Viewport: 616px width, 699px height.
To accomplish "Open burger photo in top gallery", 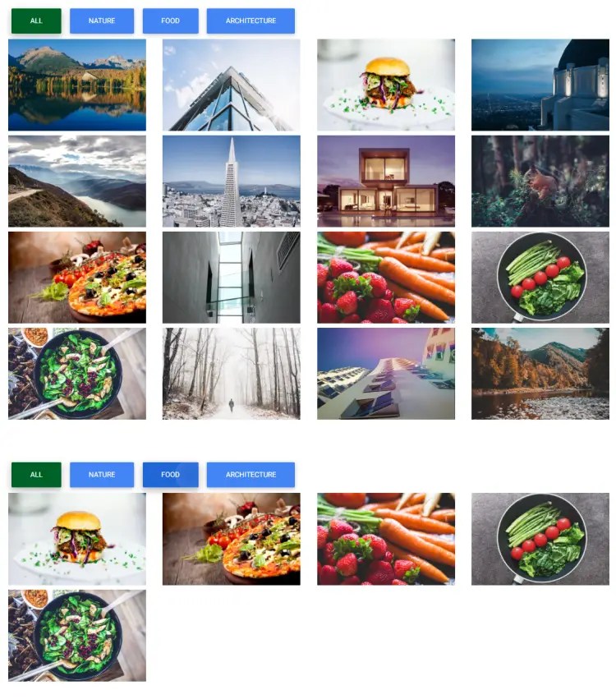I will pyautogui.click(x=386, y=85).
